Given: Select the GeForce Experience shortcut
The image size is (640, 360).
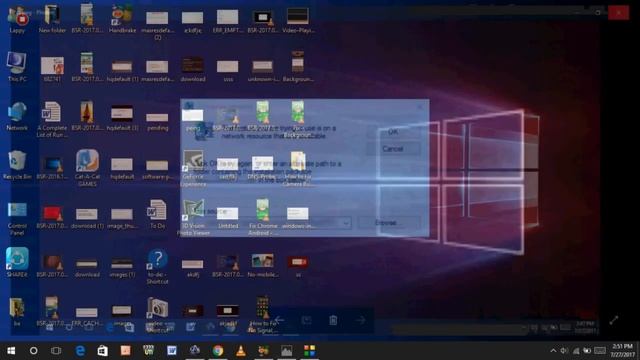Looking at the screenshot, I should (193, 169).
